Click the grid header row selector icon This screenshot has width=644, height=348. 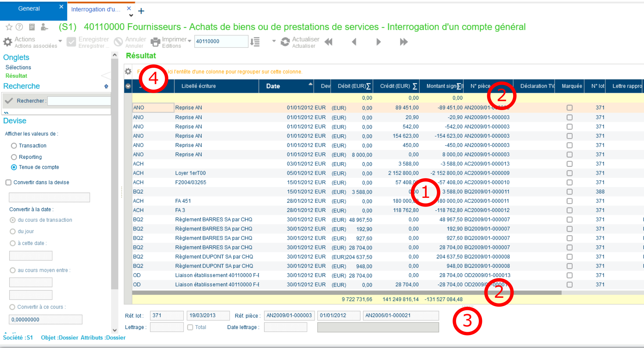pyautogui.click(x=128, y=86)
